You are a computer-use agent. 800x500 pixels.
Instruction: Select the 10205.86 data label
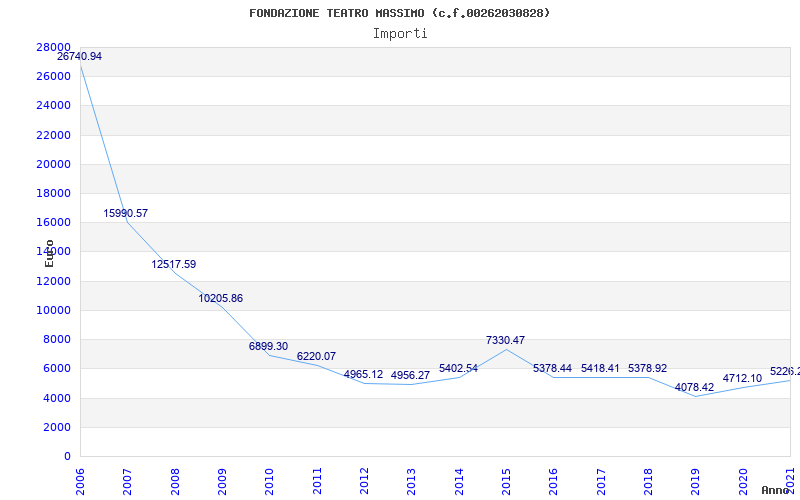coord(220,298)
